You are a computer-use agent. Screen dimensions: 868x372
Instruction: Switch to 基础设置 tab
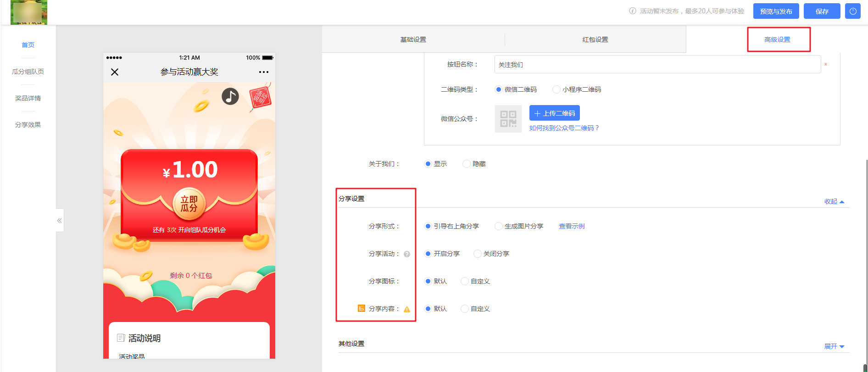[x=413, y=39]
